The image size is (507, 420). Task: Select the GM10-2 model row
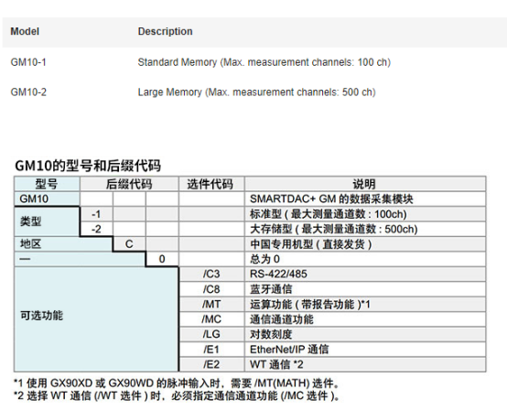pyautogui.click(x=254, y=92)
